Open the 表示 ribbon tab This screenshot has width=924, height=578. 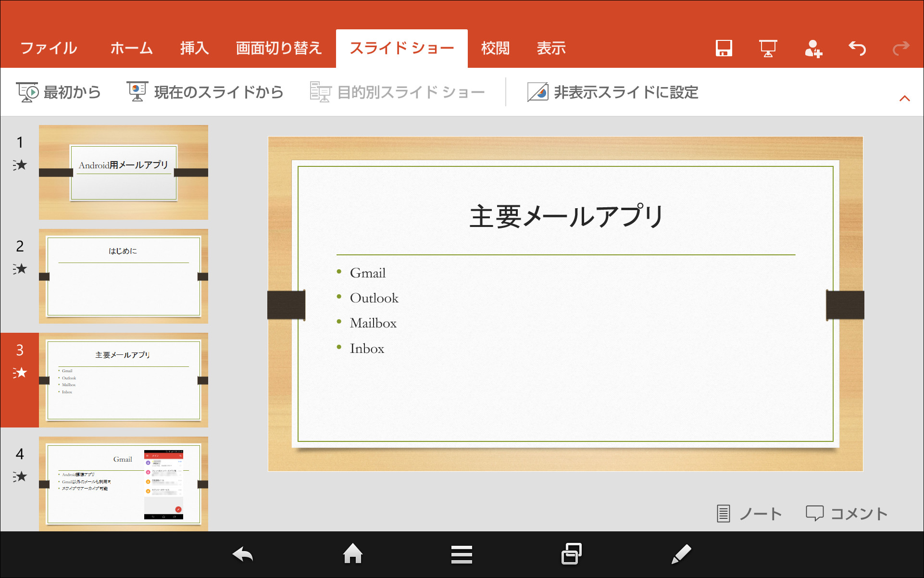(x=551, y=48)
